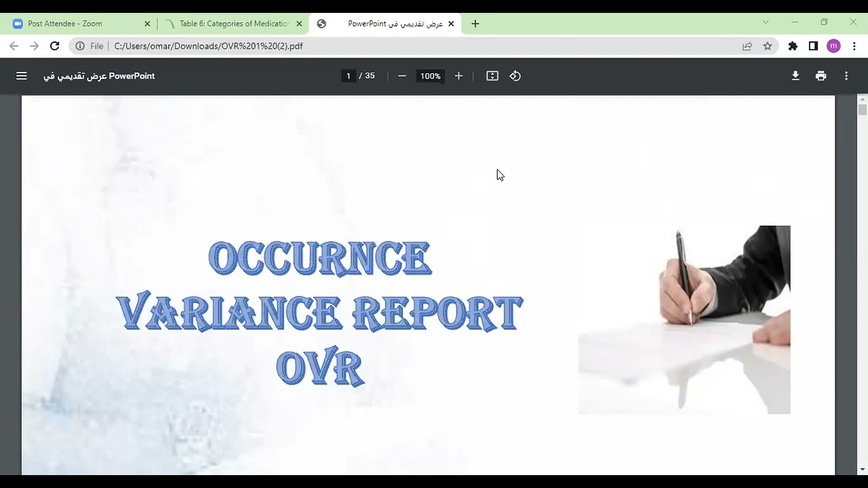View site information for File
Screen dimensions: 868x488
point(89,46)
